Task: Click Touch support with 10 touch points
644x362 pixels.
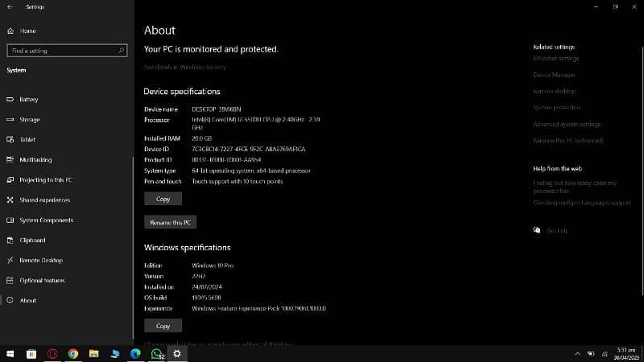Action: [x=237, y=181]
